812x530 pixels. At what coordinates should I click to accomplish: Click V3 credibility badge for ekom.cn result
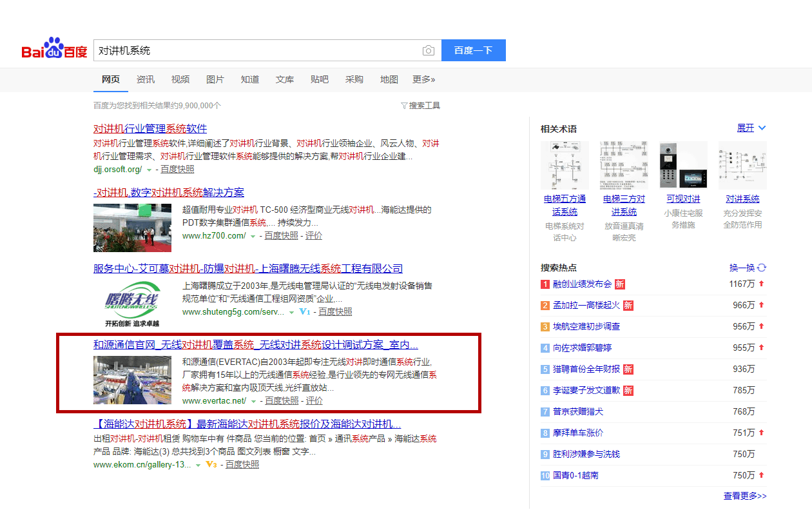(211, 465)
